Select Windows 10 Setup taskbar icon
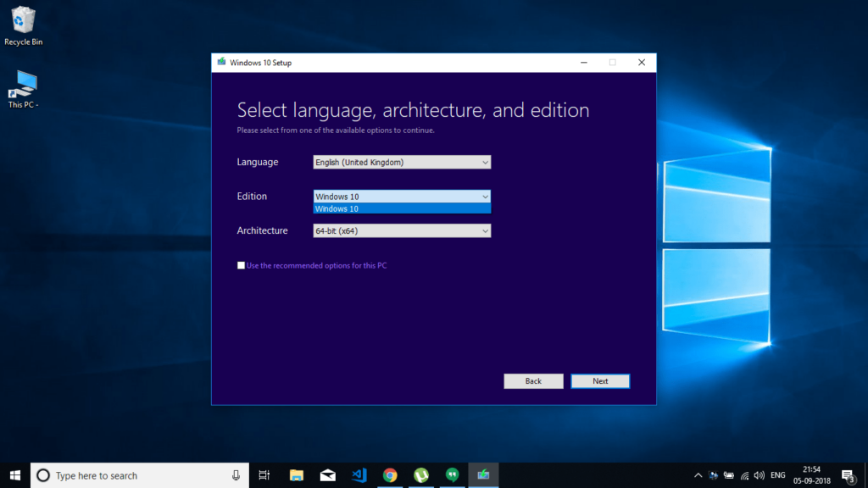The image size is (868, 488). click(483, 475)
